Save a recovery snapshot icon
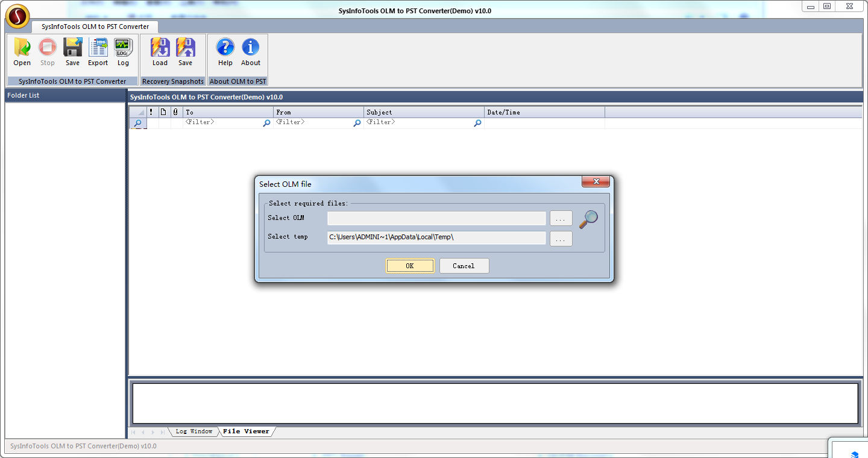 tap(186, 52)
